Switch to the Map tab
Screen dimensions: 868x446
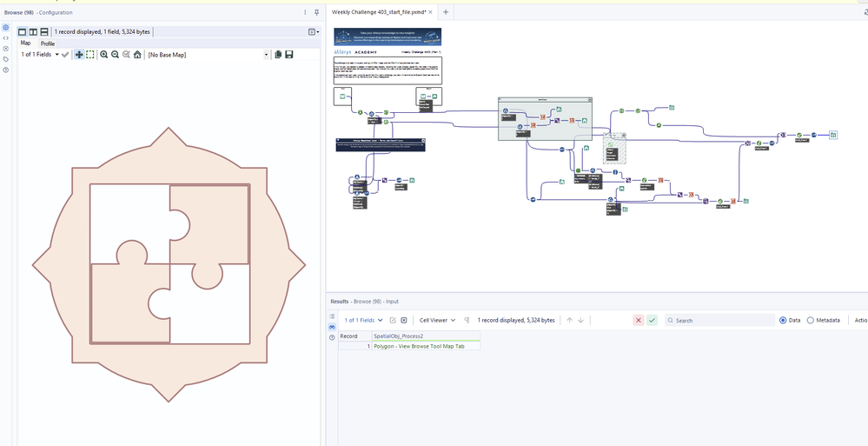[x=26, y=43]
